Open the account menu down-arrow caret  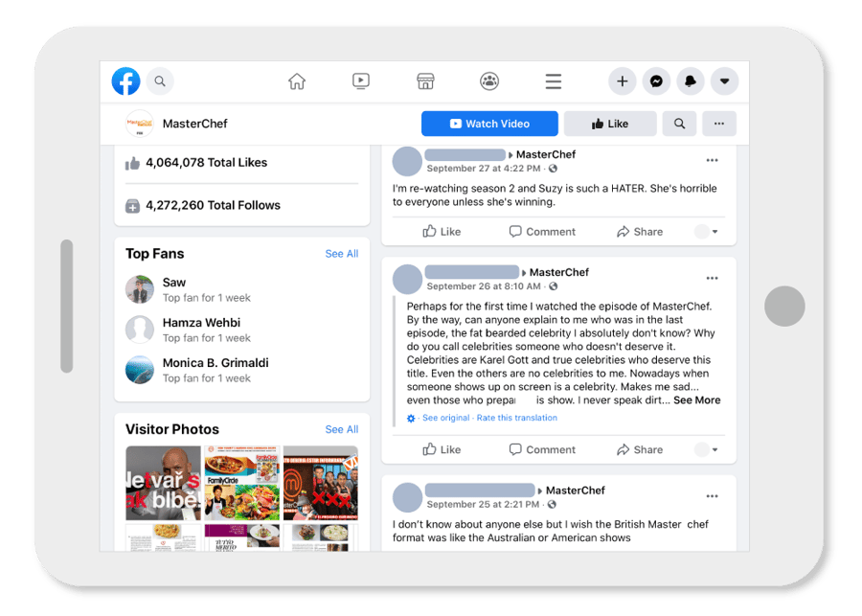tap(725, 81)
